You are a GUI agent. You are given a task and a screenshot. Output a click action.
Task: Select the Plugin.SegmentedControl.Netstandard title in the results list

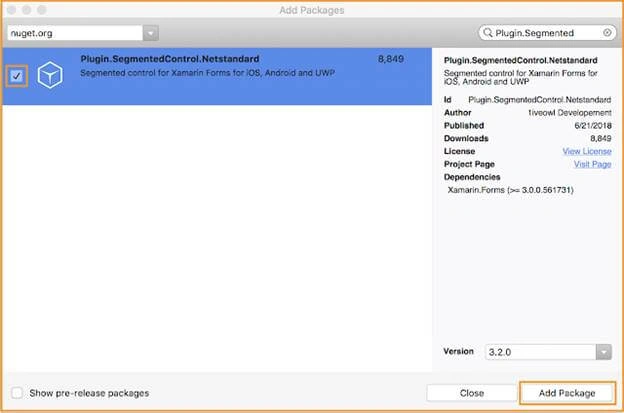tap(170, 59)
